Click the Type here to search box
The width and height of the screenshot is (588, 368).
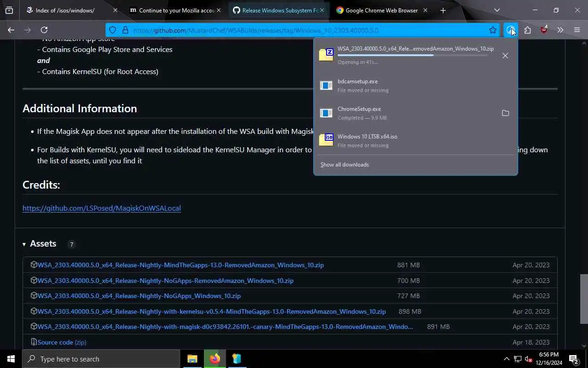click(x=101, y=359)
